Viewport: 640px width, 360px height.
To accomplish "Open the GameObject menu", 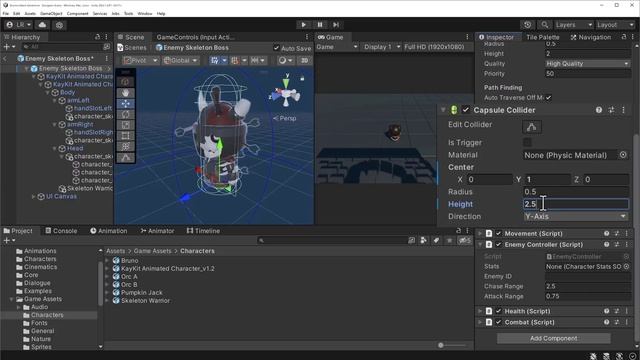I will pos(51,13).
